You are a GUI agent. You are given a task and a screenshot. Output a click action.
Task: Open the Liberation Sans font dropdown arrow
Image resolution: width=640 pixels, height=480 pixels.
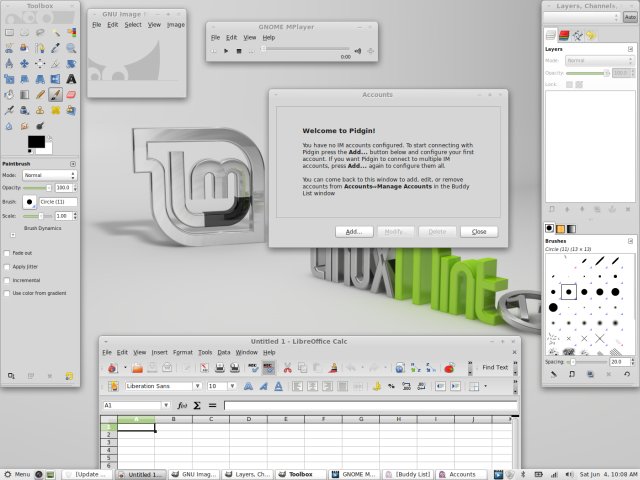[x=198, y=386]
